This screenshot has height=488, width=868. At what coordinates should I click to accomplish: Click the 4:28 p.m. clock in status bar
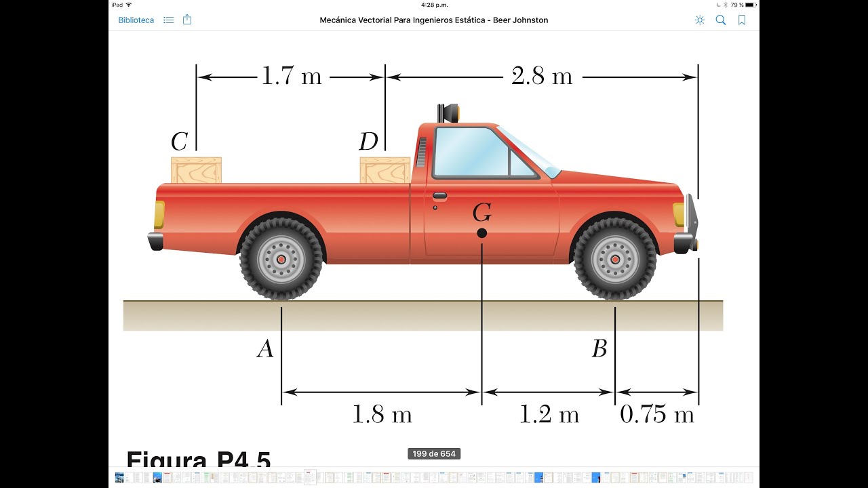(434, 5)
